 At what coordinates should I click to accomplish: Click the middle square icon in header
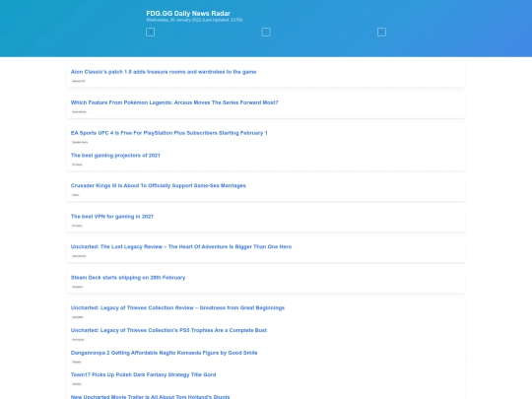[266, 32]
